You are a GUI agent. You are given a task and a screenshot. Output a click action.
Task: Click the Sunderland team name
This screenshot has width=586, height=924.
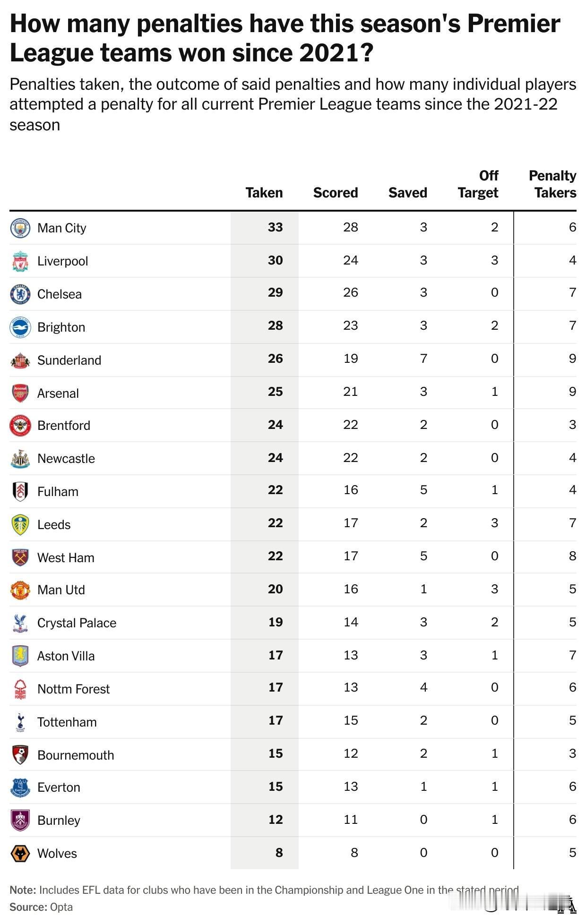pos(69,360)
